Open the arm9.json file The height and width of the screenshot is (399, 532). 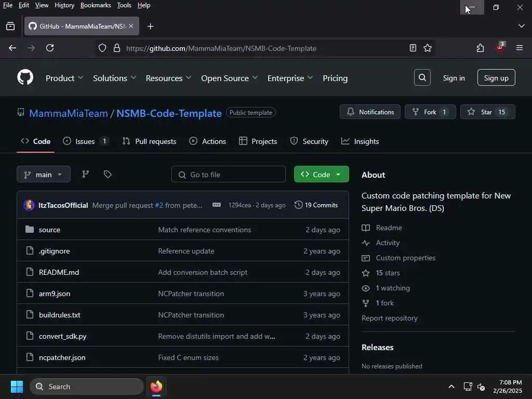pos(55,294)
